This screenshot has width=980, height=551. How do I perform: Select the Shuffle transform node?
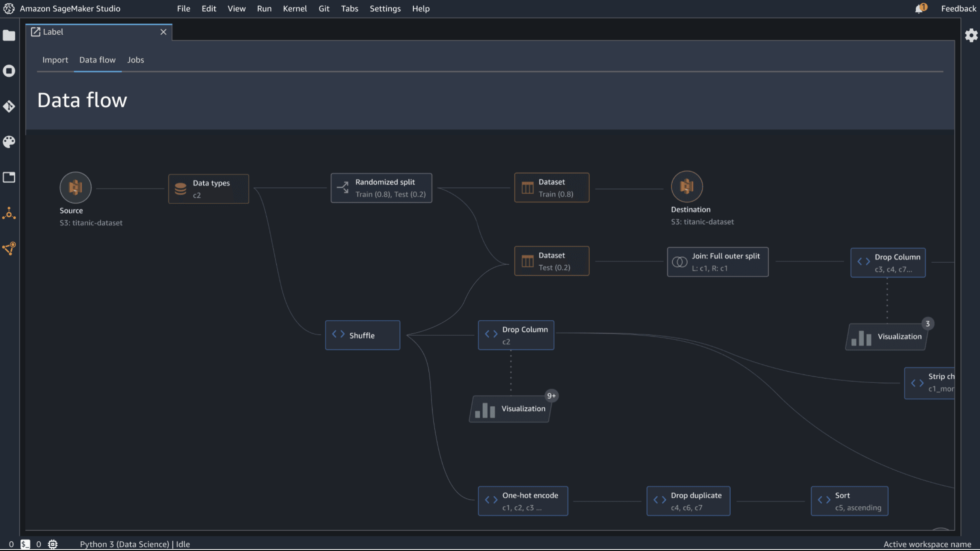(362, 335)
